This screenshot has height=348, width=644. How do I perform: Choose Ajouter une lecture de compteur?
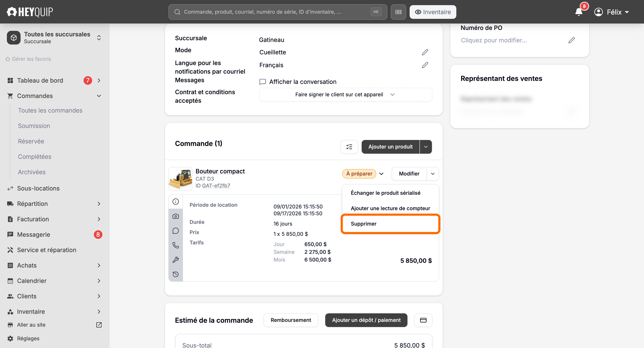[x=390, y=208]
